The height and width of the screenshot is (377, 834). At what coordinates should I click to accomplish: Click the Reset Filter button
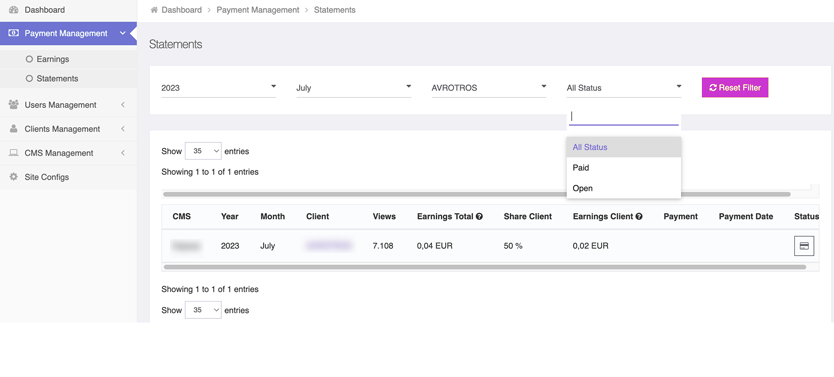click(735, 88)
